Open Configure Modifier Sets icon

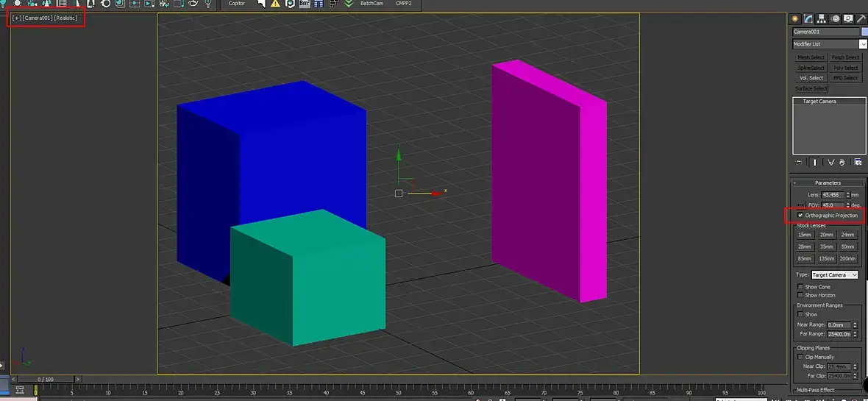point(858,163)
